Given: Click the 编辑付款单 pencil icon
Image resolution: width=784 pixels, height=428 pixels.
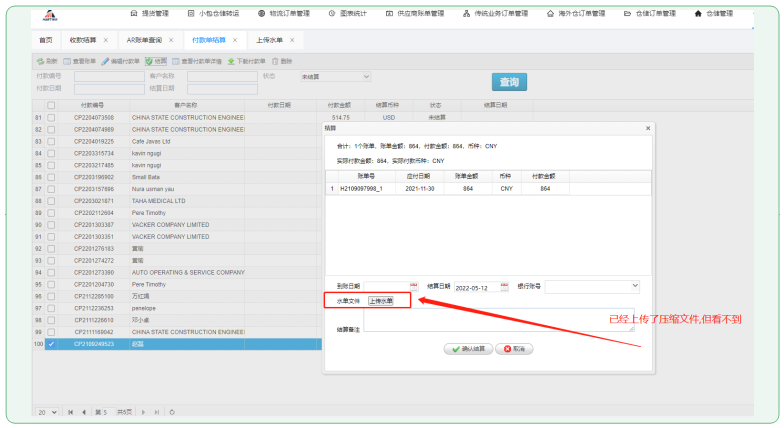Looking at the screenshot, I should (104, 61).
